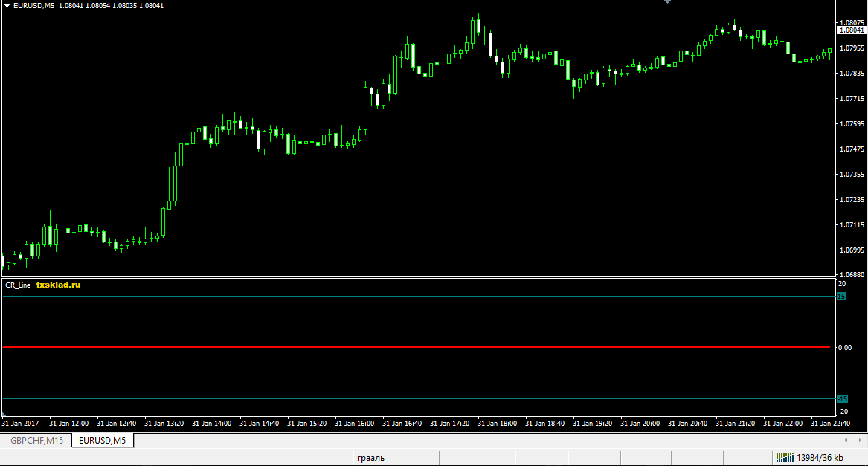Click the 1.07835 price scale label
The height and width of the screenshot is (466, 868).
tap(852, 74)
